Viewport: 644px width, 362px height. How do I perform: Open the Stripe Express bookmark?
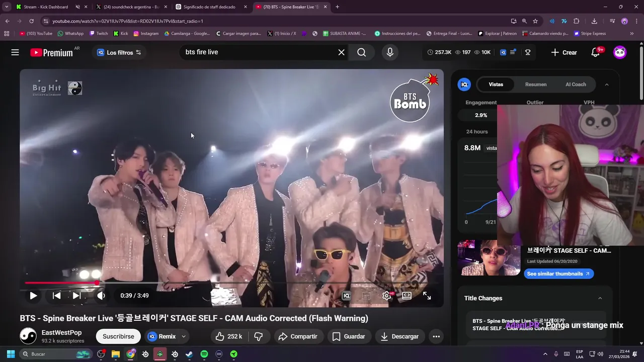[x=590, y=34]
